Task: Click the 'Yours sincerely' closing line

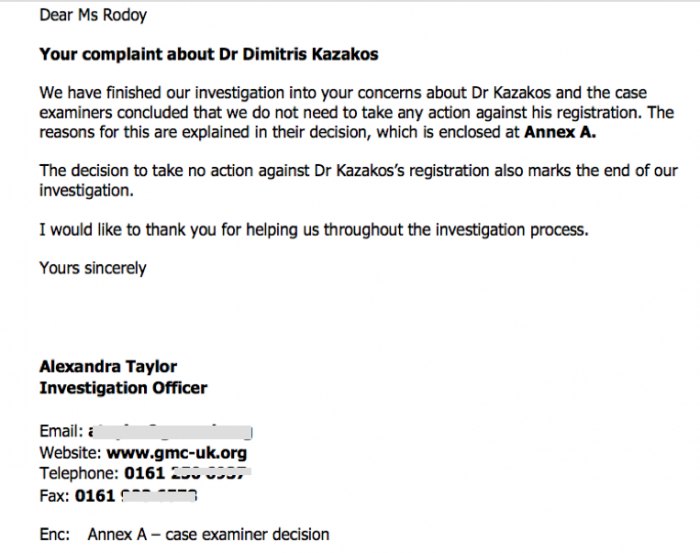Action: pos(93,268)
